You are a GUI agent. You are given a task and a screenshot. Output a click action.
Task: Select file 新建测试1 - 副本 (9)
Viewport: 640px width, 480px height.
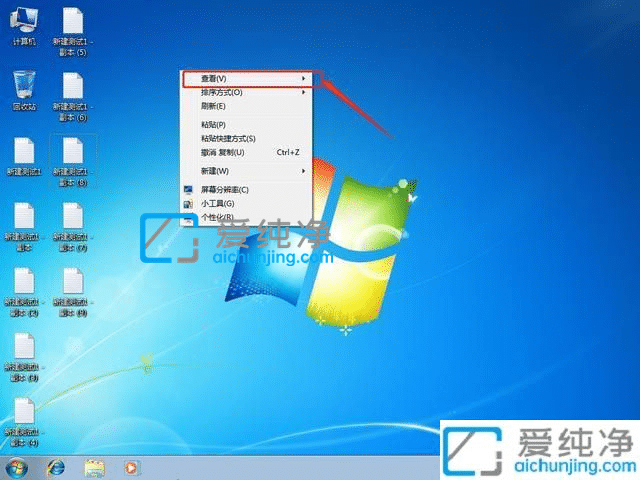click(x=73, y=292)
